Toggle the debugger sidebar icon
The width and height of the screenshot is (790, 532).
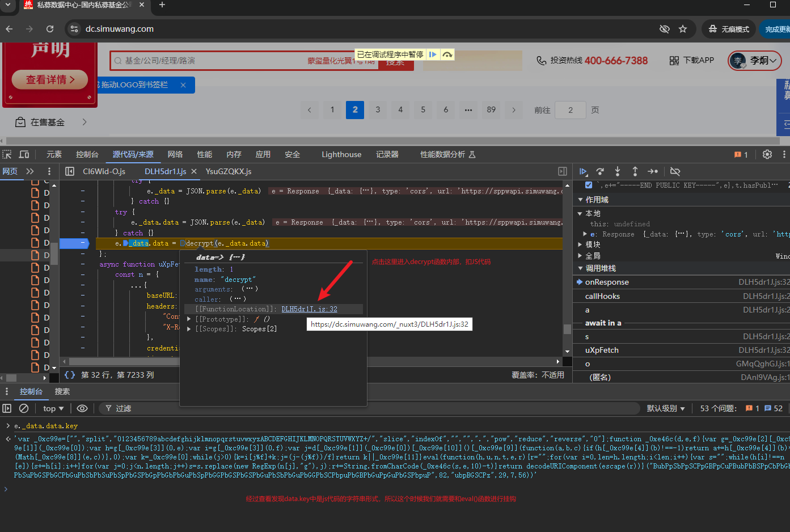pos(563,171)
